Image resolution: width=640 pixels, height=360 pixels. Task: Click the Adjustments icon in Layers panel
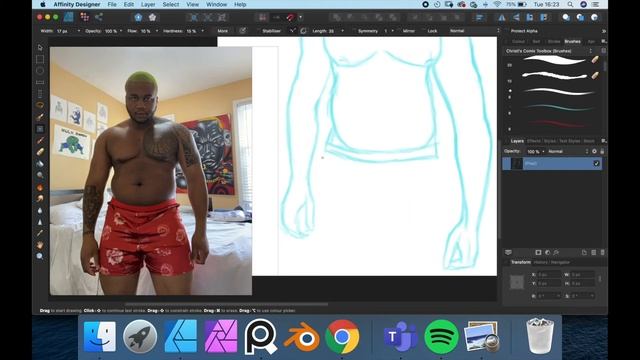(x=547, y=253)
